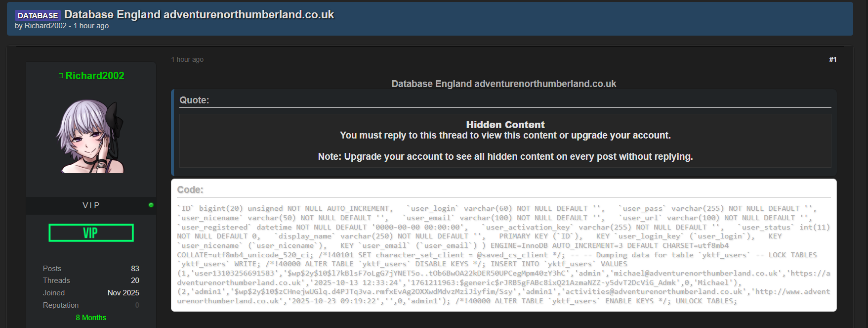Image resolution: width=868 pixels, height=328 pixels.
Task: Click inside the SQL code block text
Action: [503, 255]
